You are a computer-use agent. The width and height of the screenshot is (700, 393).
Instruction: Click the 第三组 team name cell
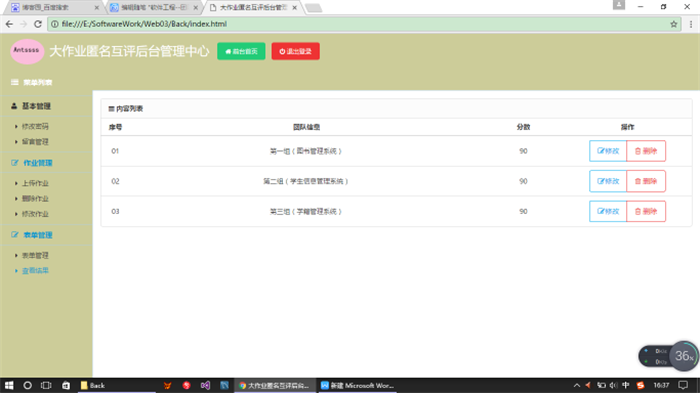point(306,211)
